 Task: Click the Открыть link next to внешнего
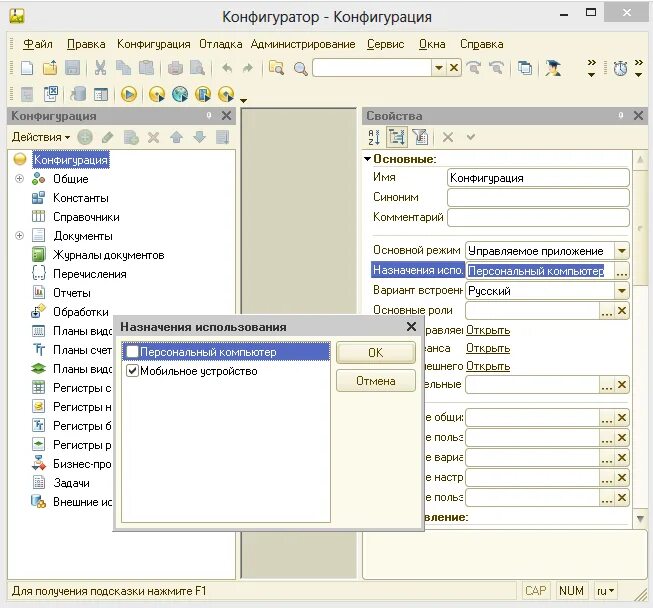pyautogui.click(x=488, y=366)
